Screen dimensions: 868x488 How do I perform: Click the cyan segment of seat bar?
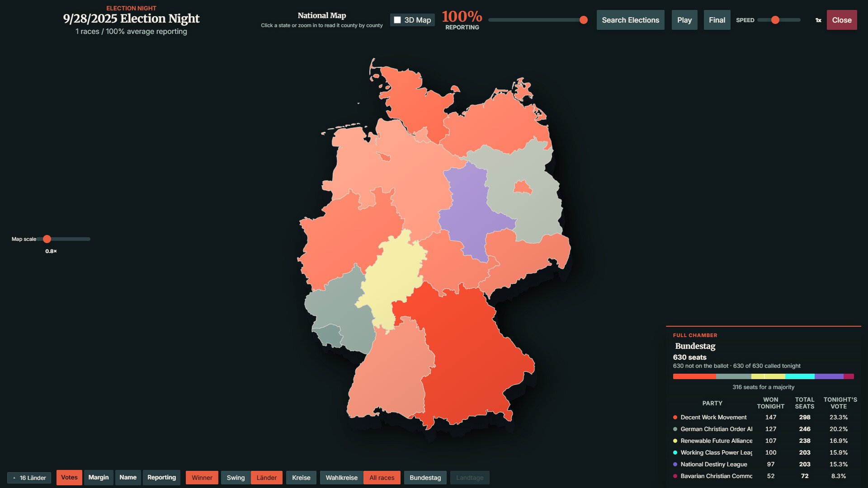click(x=800, y=376)
